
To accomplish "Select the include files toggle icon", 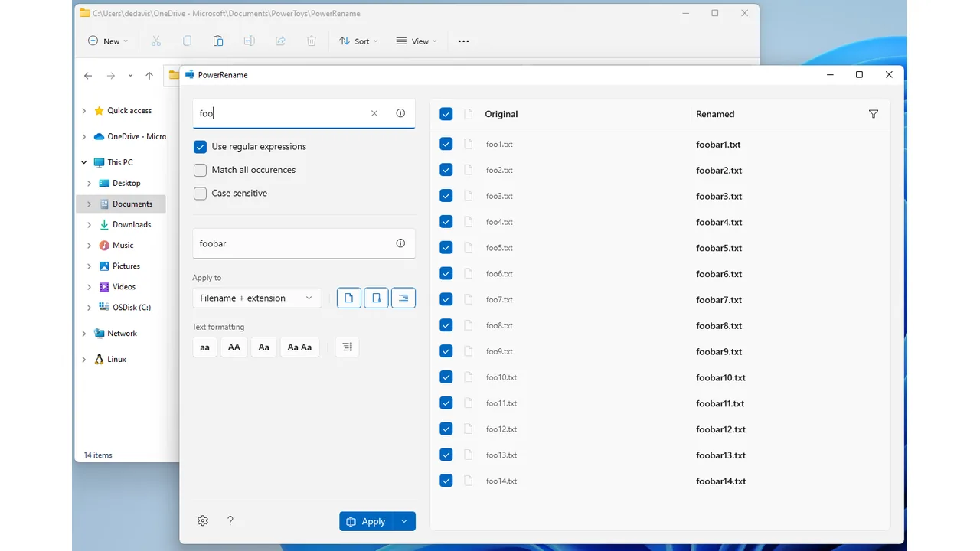I will pos(348,298).
